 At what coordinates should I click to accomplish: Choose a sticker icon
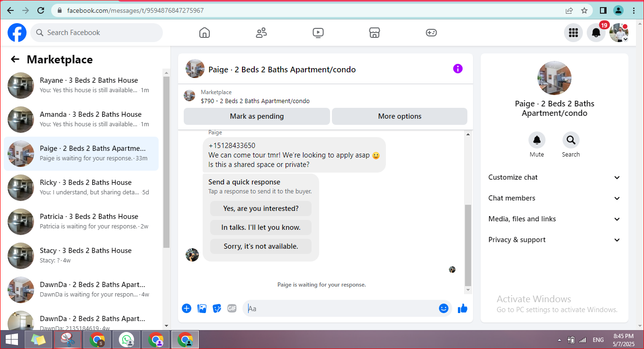tap(217, 308)
